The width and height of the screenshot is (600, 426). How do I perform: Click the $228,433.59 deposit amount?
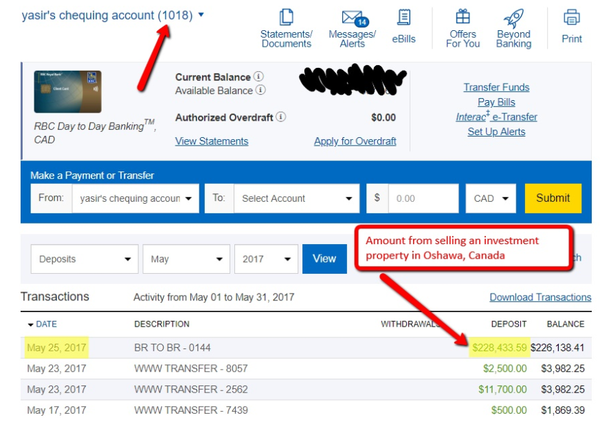click(499, 348)
